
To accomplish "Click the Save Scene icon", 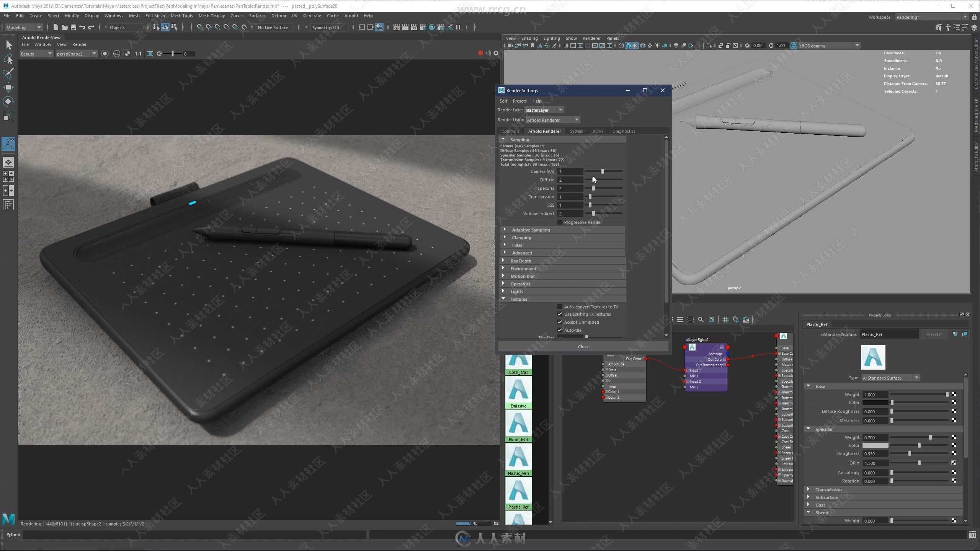I will (x=73, y=27).
